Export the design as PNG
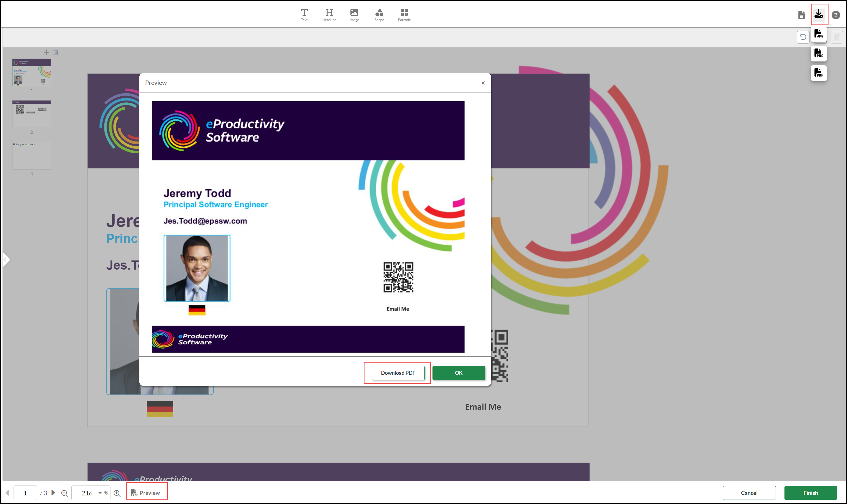 click(819, 53)
